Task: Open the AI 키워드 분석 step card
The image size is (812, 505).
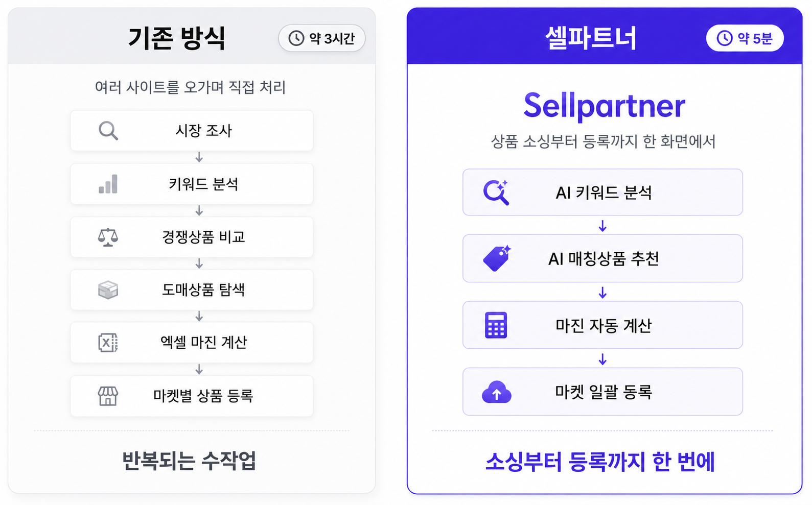Action: (x=602, y=193)
